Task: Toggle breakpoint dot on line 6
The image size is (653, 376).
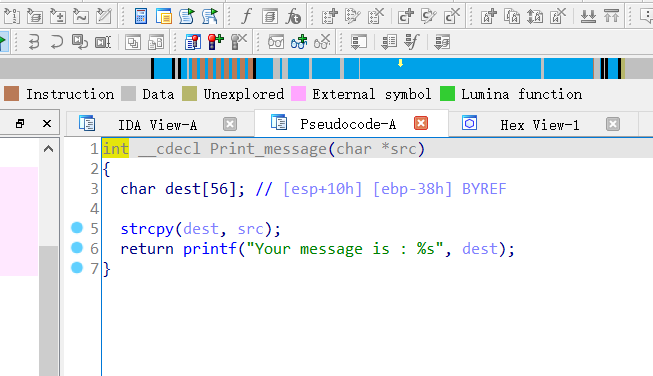Action: point(77,248)
